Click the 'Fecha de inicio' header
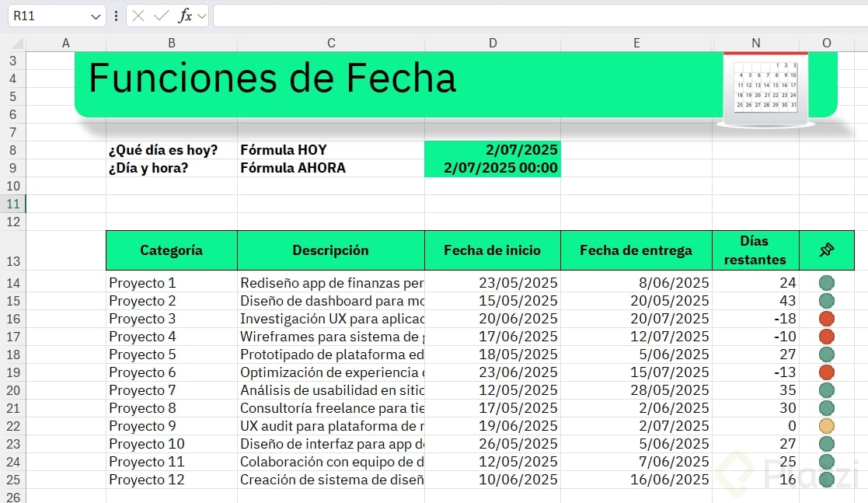Image resolution: width=868 pixels, height=503 pixels. pyautogui.click(x=493, y=250)
